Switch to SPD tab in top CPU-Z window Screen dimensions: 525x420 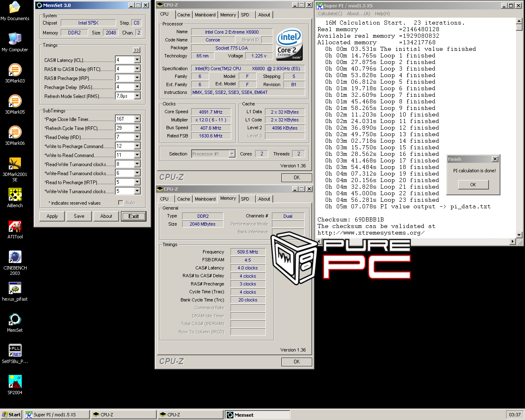245,15
